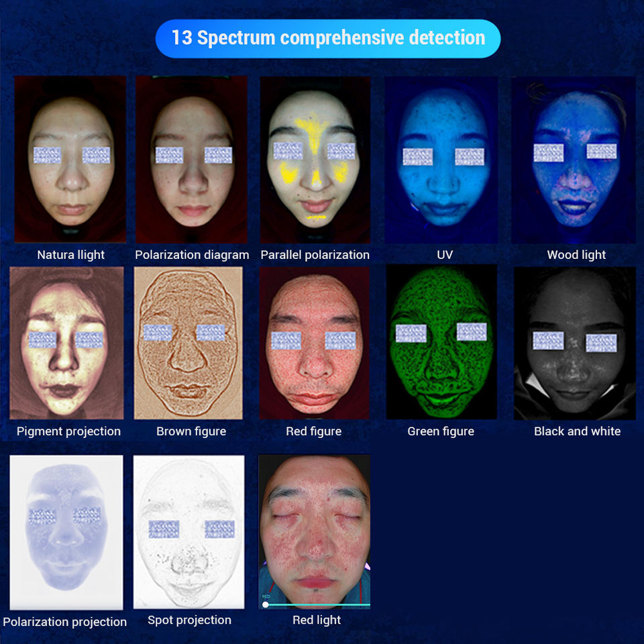This screenshot has height=644, width=644.
Task: Select the Parallel polarization face image
Action: [315, 160]
